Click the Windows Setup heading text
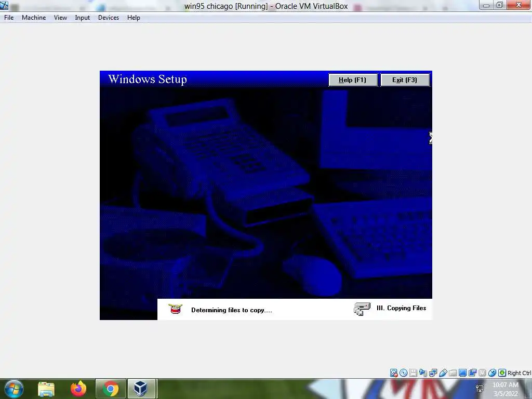The width and height of the screenshot is (532, 399). (x=148, y=79)
